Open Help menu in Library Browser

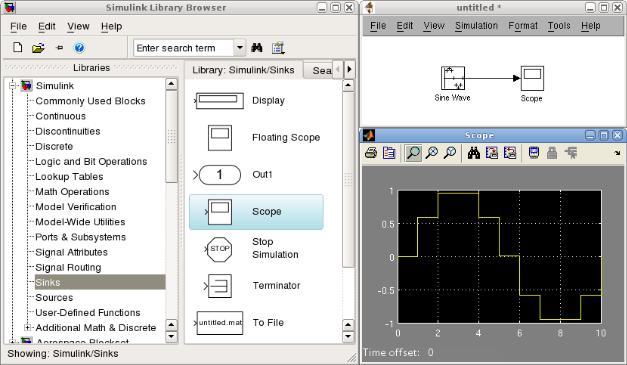(x=112, y=26)
